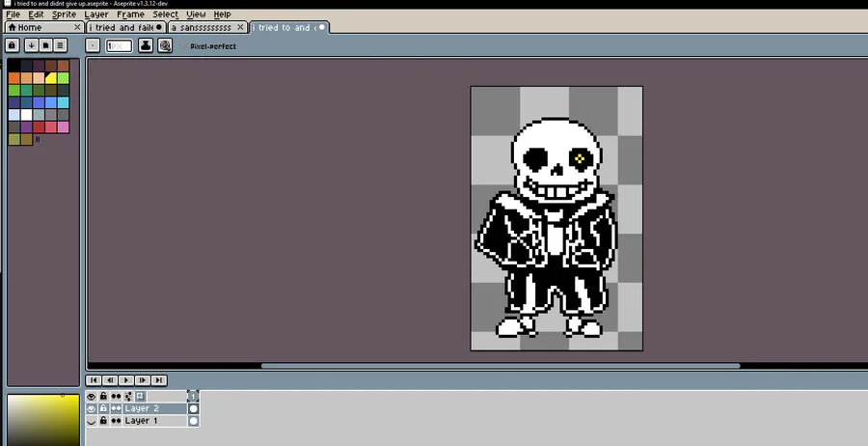This screenshot has width=868, height=446.
Task: Open the brush type selector button
Action: tap(93, 46)
